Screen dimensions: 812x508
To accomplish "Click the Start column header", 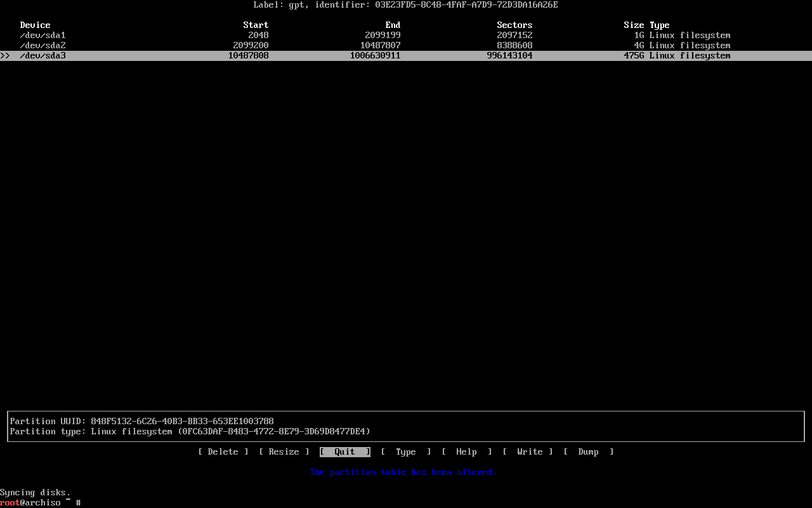I will (256, 25).
